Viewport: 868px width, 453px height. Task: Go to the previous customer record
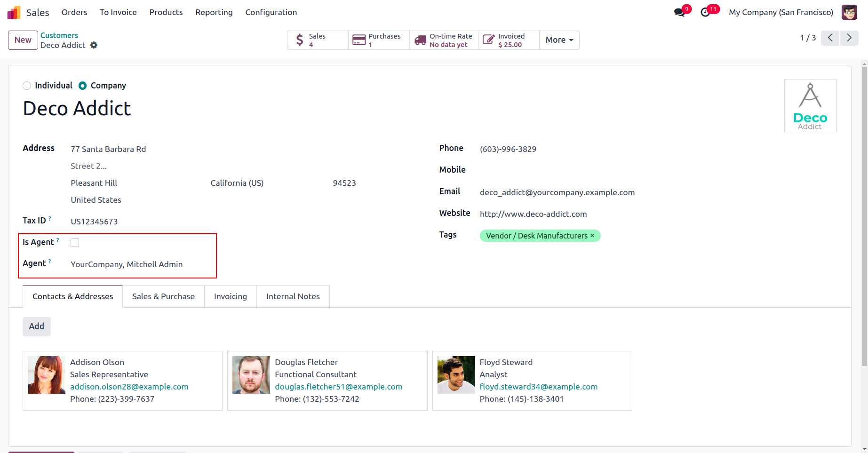830,38
